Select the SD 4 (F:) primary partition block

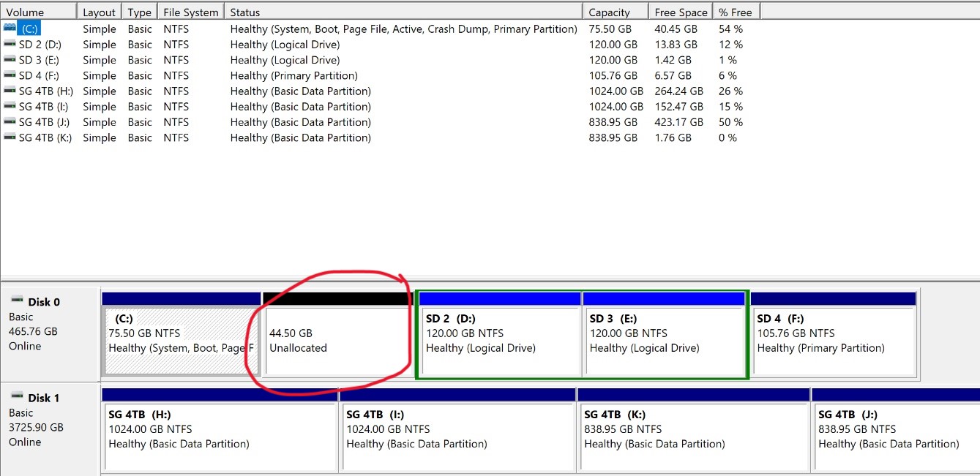coord(834,340)
